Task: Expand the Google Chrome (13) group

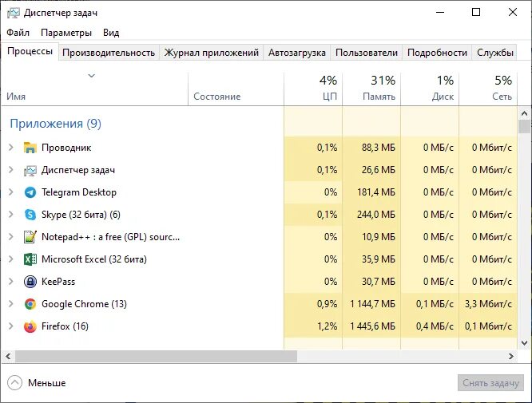Action: point(11,304)
